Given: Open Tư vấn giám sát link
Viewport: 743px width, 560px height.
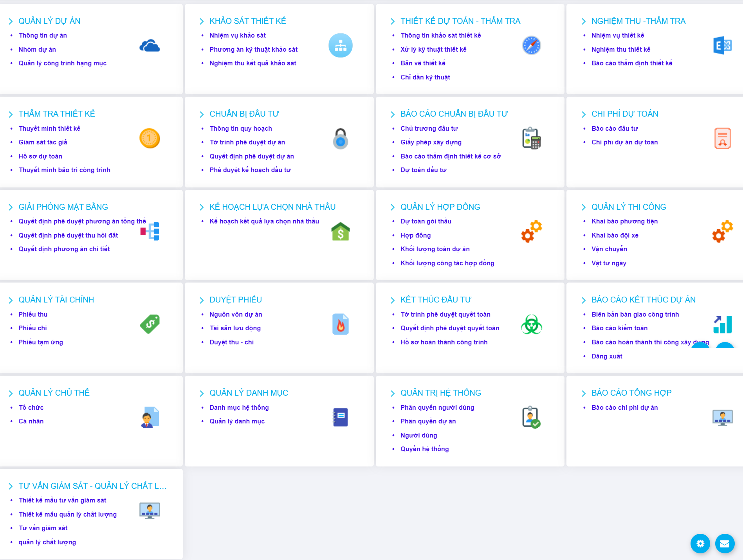Looking at the screenshot, I should 43,528.
